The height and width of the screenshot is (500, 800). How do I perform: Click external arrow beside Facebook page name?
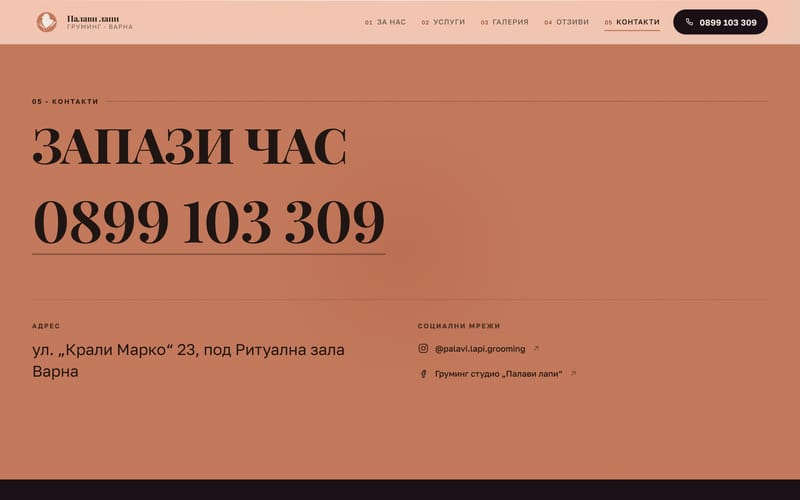click(x=573, y=373)
